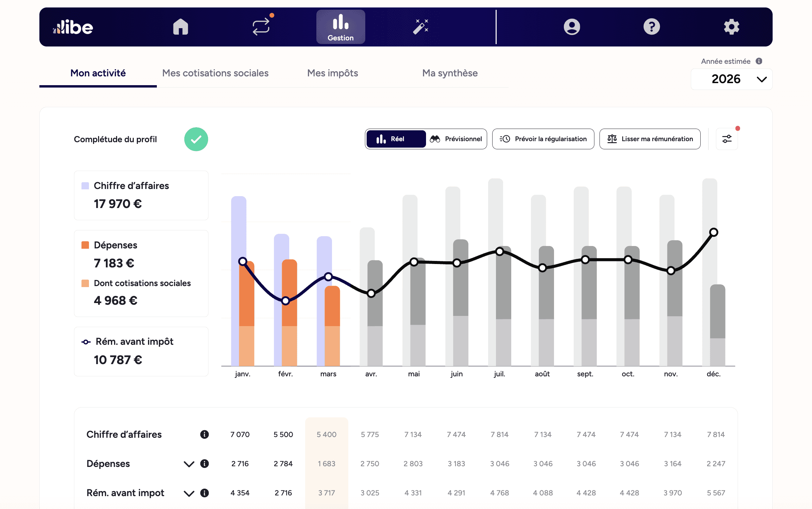Open the user profile icon
Screen dimensions: 812x509
point(572,27)
